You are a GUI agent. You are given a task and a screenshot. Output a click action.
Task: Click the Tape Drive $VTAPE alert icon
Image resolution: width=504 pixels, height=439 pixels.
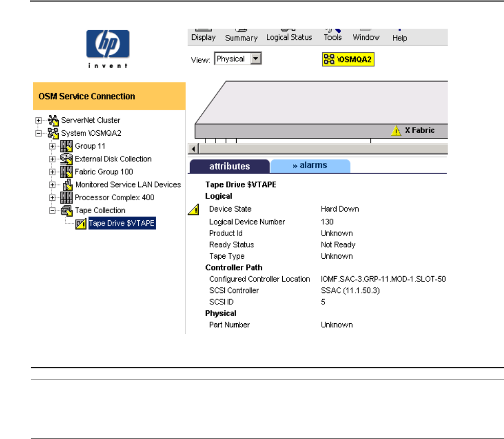point(81,223)
